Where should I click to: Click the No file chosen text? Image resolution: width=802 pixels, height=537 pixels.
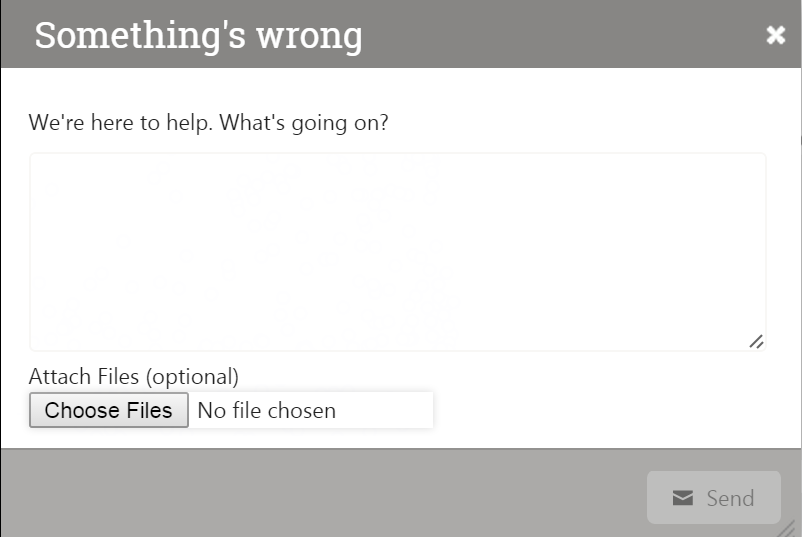[x=266, y=411]
